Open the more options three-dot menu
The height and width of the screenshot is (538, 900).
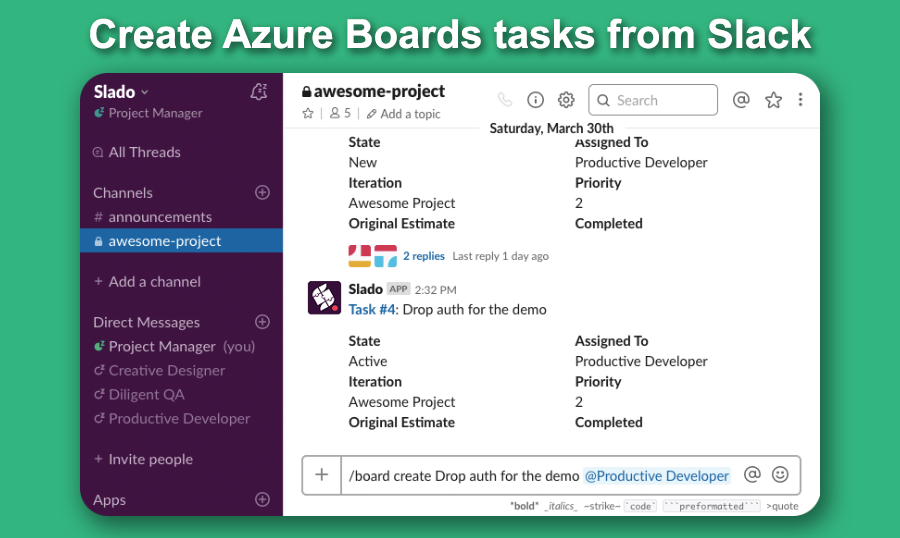[800, 100]
